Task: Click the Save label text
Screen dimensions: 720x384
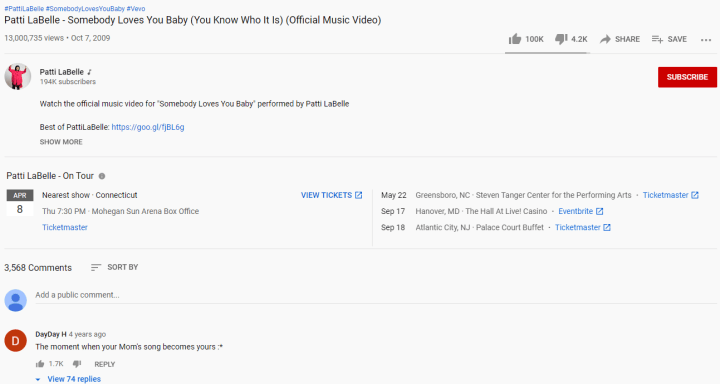Action: click(x=677, y=40)
